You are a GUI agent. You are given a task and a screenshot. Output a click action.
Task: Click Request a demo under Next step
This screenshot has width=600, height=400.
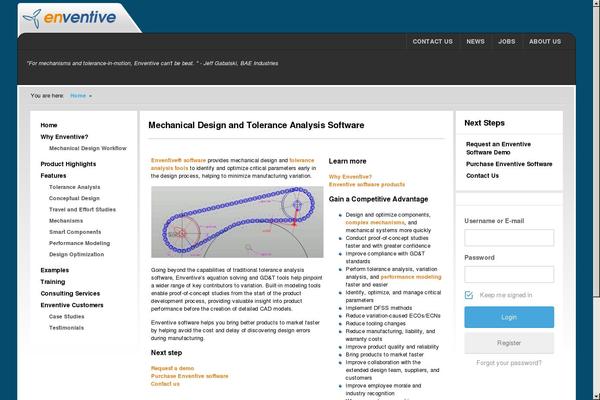(172, 368)
